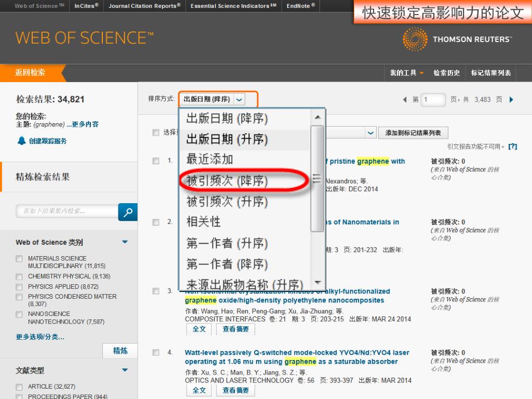Image resolution: width=532 pixels, height=399 pixels.
Task: Click 创建跟踪服务 link
Action: pyautogui.click(x=48, y=141)
